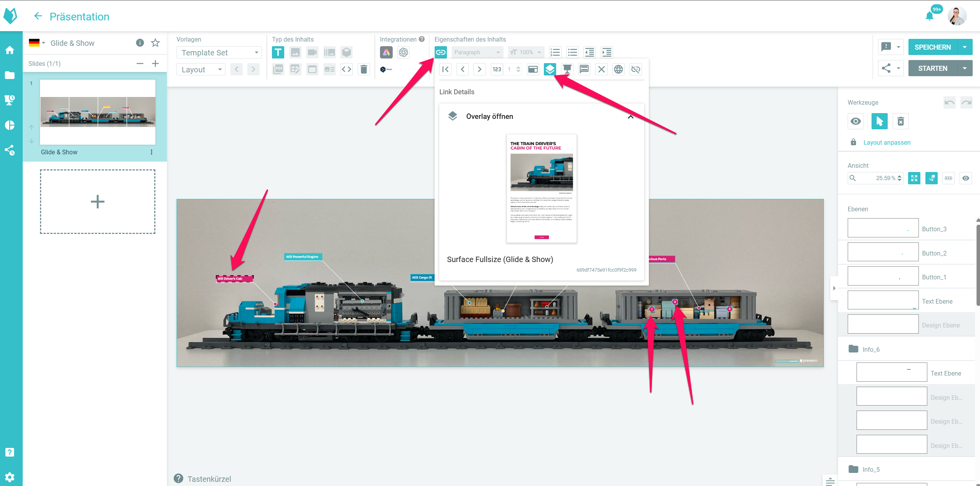
Task: Expand the Layout dropdown
Action: [x=201, y=70]
